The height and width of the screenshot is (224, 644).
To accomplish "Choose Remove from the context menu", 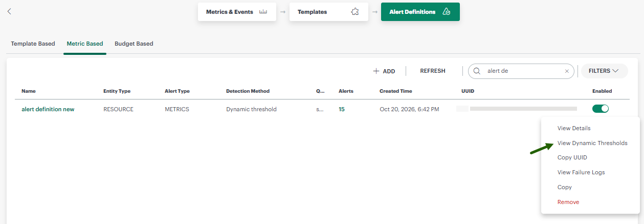I will pyautogui.click(x=568, y=202).
